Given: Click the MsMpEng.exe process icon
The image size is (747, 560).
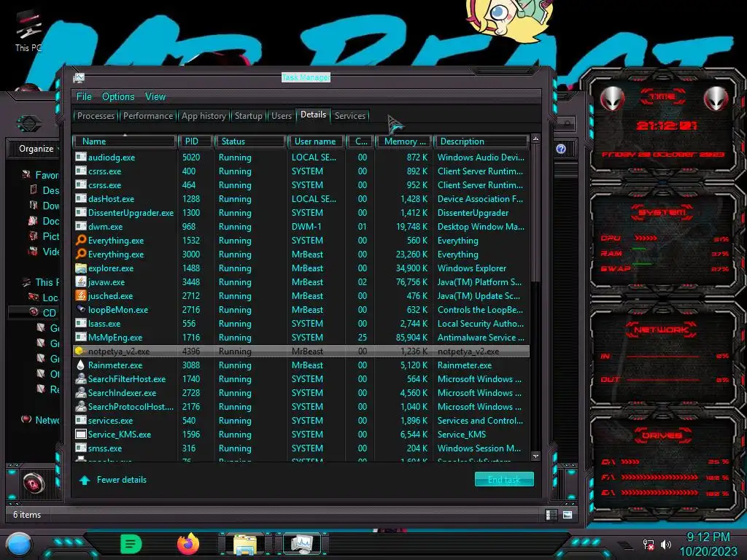Looking at the screenshot, I should point(81,337).
